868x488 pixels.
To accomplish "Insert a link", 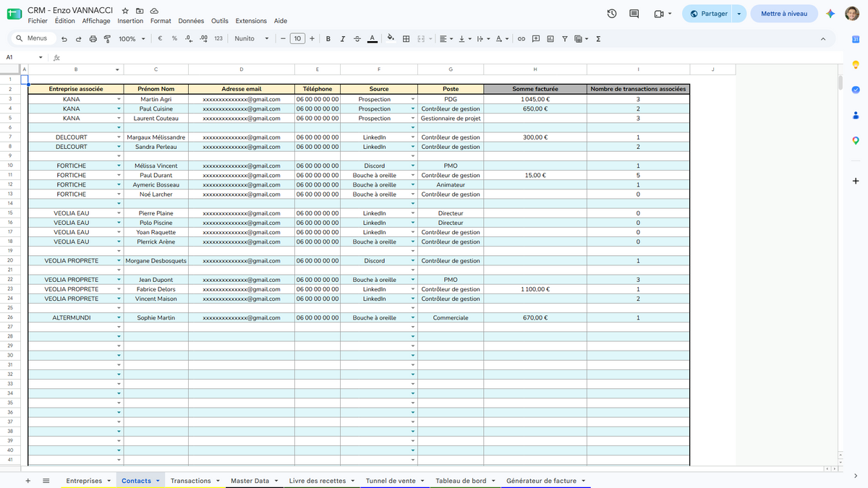I will pyautogui.click(x=521, y=39).
